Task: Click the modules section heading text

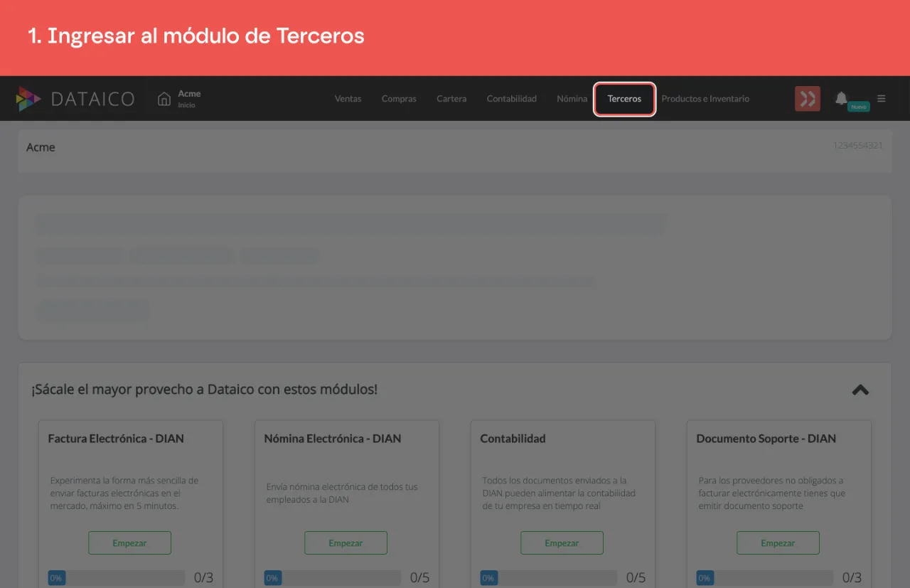Action: pyautogui.click(x=204, y=390)
